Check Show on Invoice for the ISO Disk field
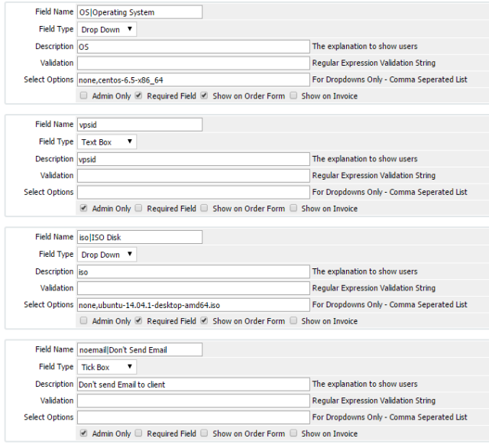489x448 pixels. pyautogui.click(x=293, y=321)
